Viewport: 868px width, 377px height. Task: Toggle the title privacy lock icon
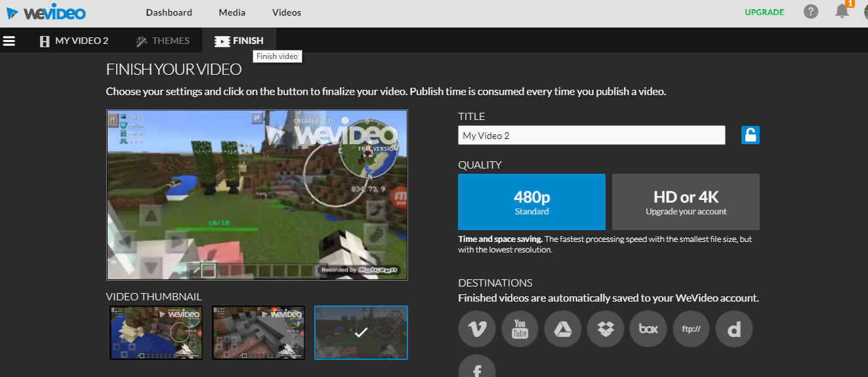tap(751, 135)
